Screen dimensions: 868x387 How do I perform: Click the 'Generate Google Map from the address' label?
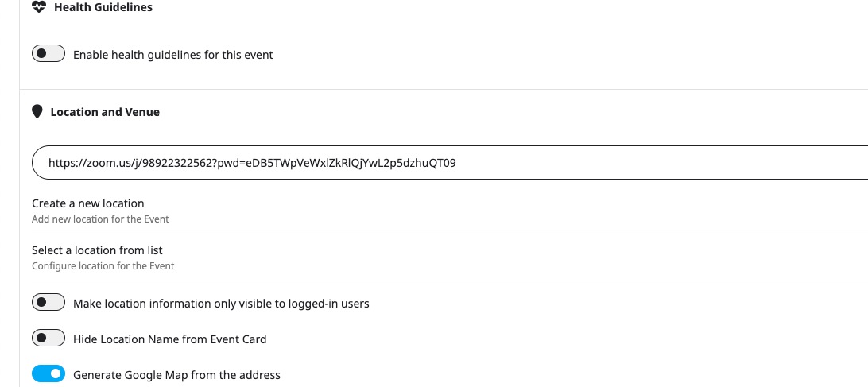[176, 375]
